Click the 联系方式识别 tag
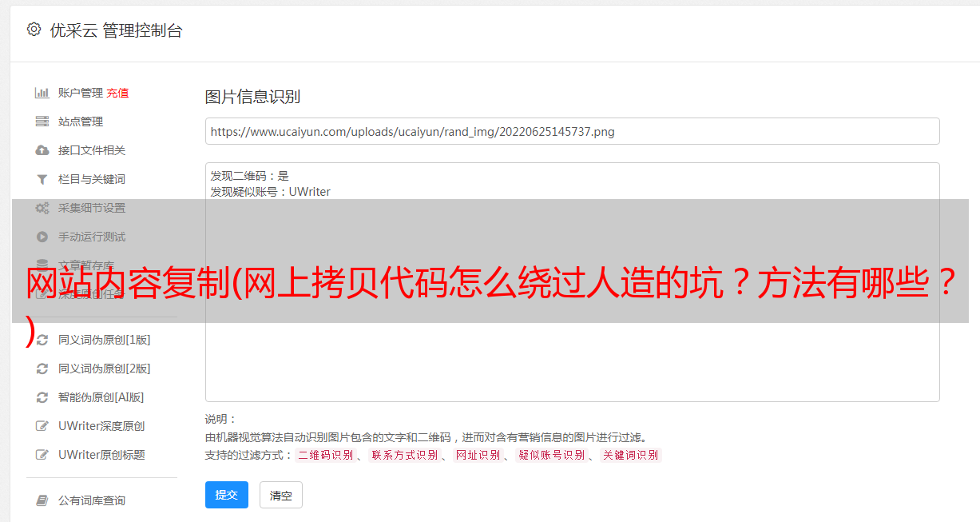Viewport: 980px width, 522px height. (404, 455)
